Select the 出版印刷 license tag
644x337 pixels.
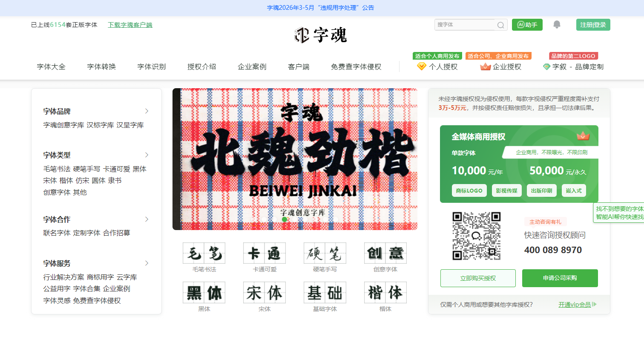click(542, 190)
